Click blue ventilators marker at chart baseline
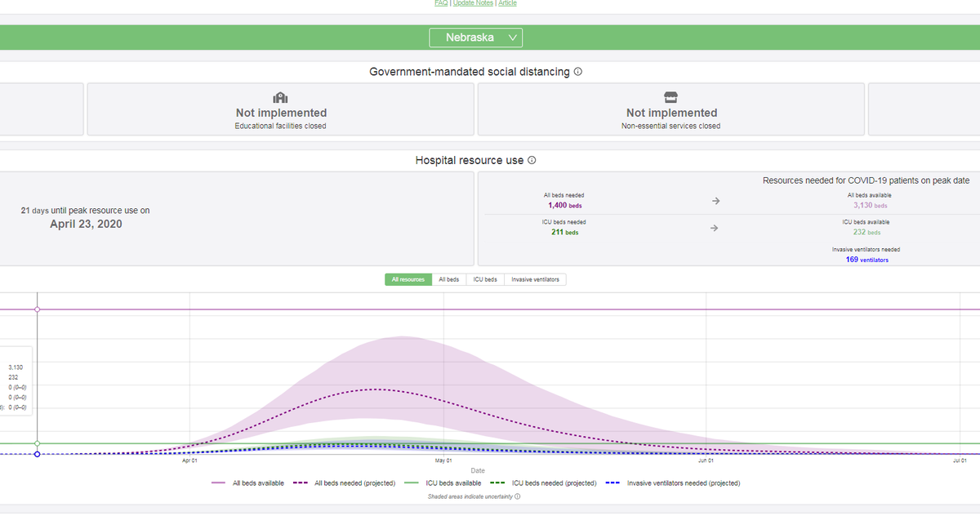Screen dimensions: 980x516 coord(37,454)
